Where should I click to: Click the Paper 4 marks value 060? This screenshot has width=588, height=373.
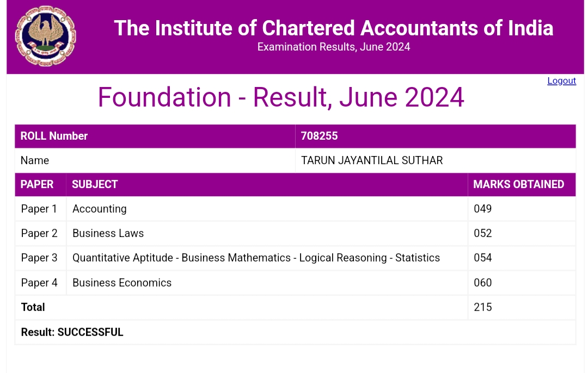pos(483,283)
